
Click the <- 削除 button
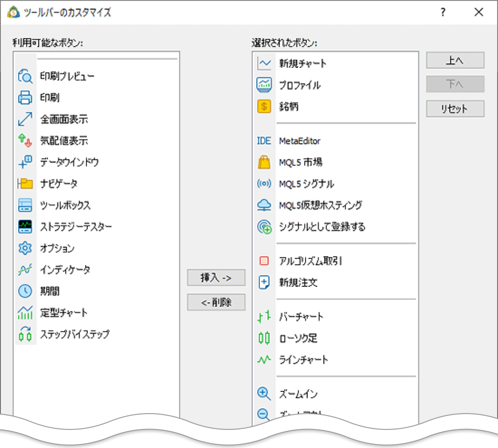(216, 302)
